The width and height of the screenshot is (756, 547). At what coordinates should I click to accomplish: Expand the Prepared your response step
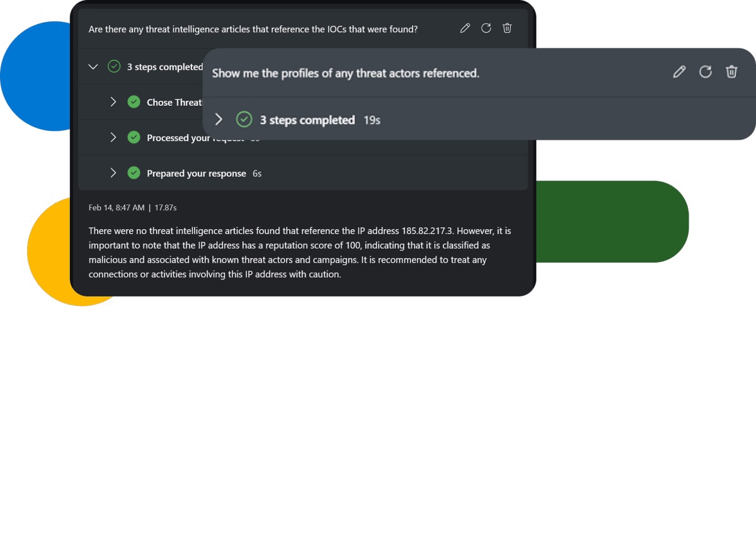[113, 172]
